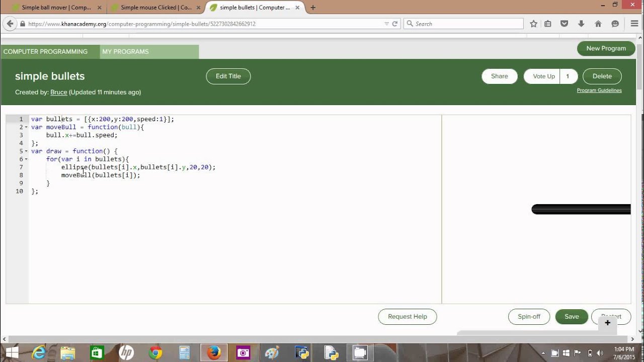Click the reload page icon in address bar
644x362 pixels.
coord(395,24)
